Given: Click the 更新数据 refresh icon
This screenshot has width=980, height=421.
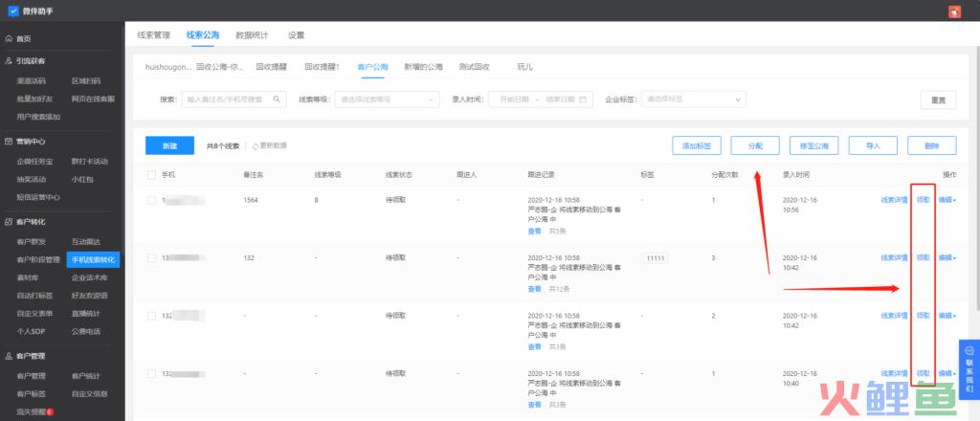Looking at the screenshot, I should point(255,145).
